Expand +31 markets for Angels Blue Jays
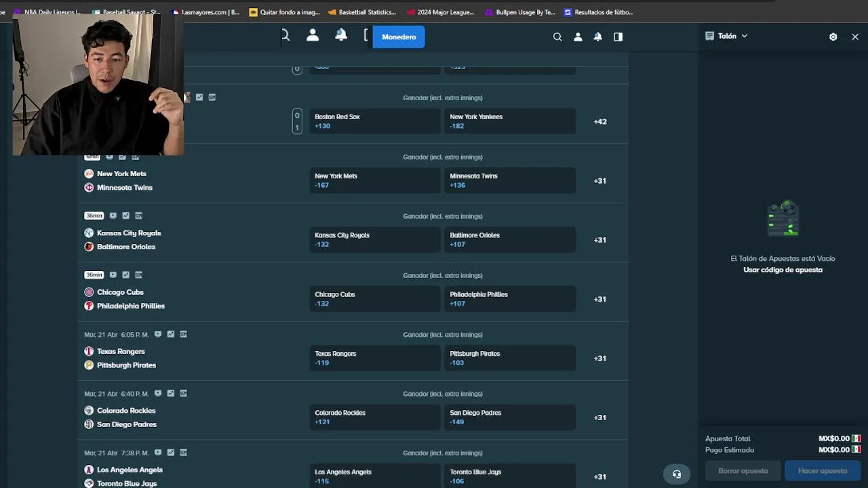Screen dimensions: 868x488 pos(600,476)
